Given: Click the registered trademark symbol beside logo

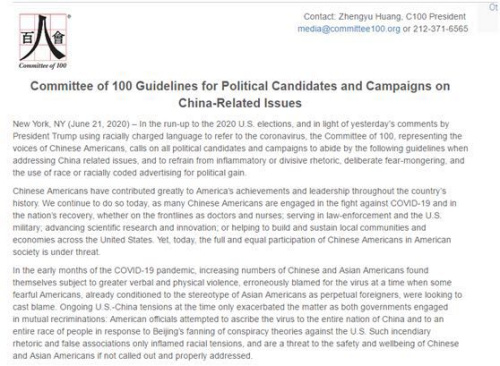Looking at the screenshot, I should click(69, 16).
